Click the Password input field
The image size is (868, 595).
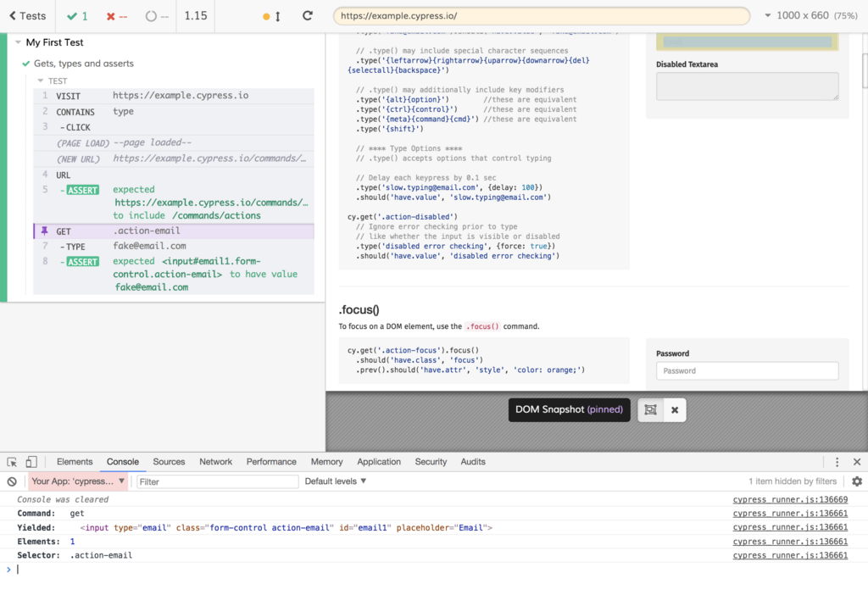748,371
